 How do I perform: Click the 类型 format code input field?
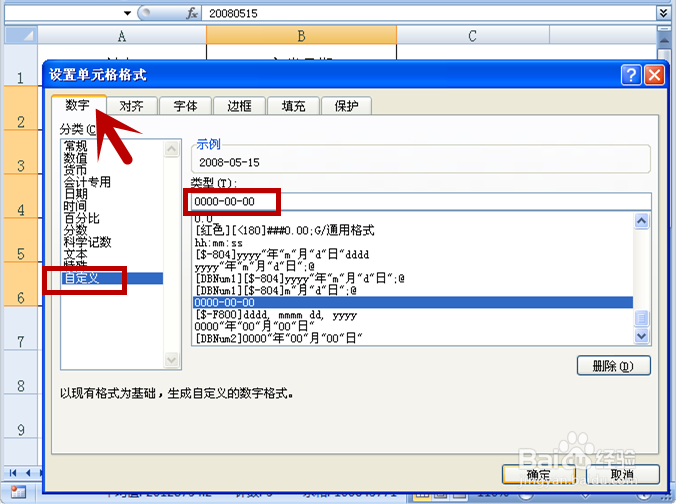click(x=421, y=201)
